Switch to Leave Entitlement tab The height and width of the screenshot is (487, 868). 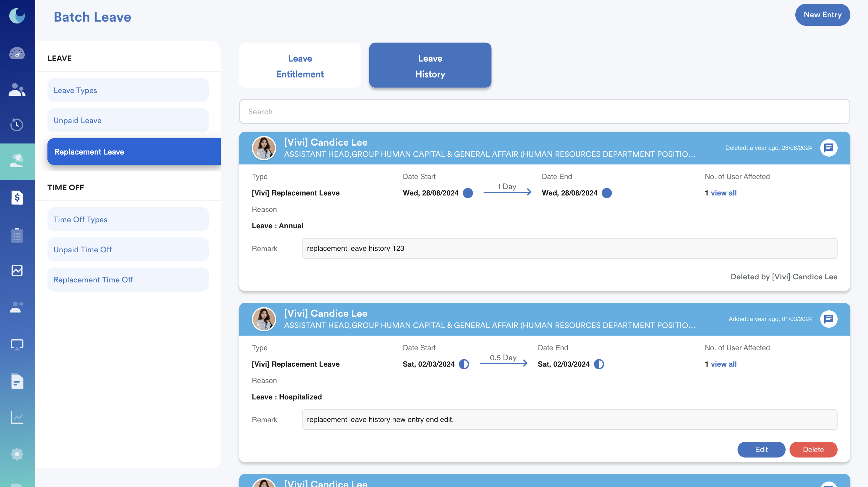[300, 65]
